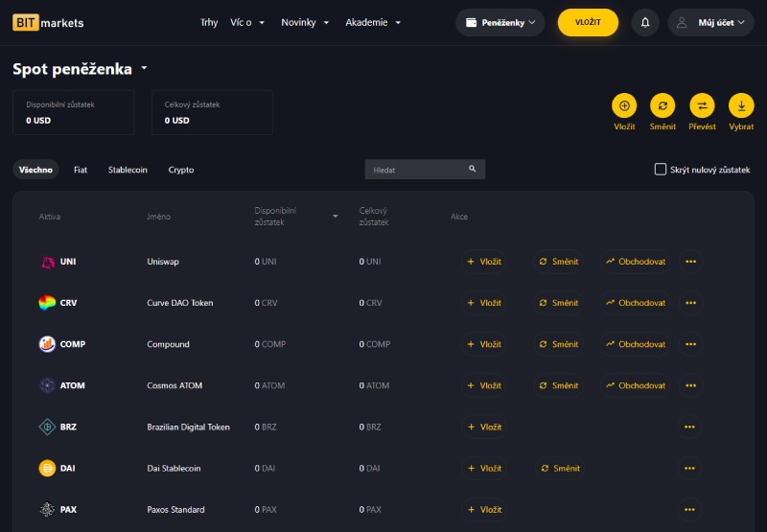The image size is (767, 532).
Task: Click Vložit in the CRV row
Action: pos(484,303)
